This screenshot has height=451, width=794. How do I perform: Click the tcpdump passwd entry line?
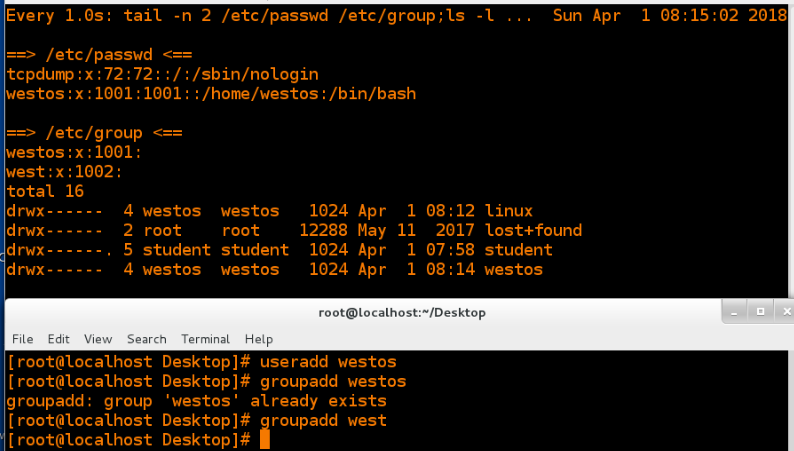tap(162, 74)
